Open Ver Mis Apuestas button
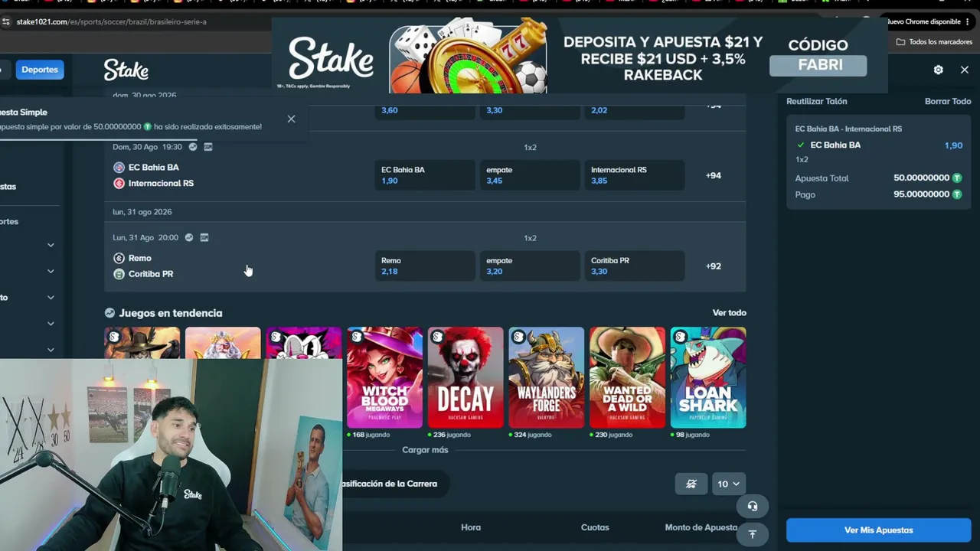This screenshot has width=980, height=551. pyautogui.click(x=879, y=530)
